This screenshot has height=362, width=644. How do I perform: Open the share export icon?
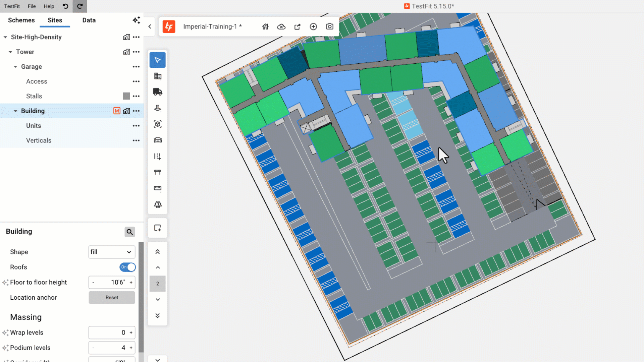tap(297, 26)
